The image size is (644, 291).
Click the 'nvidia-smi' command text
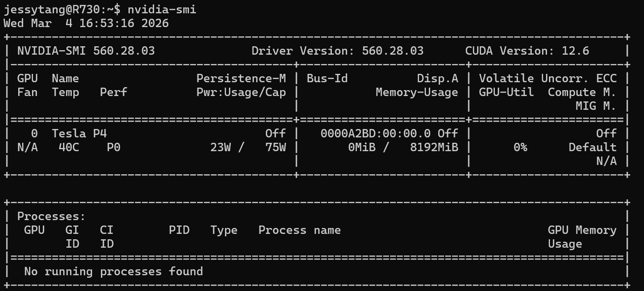[162, 9]
